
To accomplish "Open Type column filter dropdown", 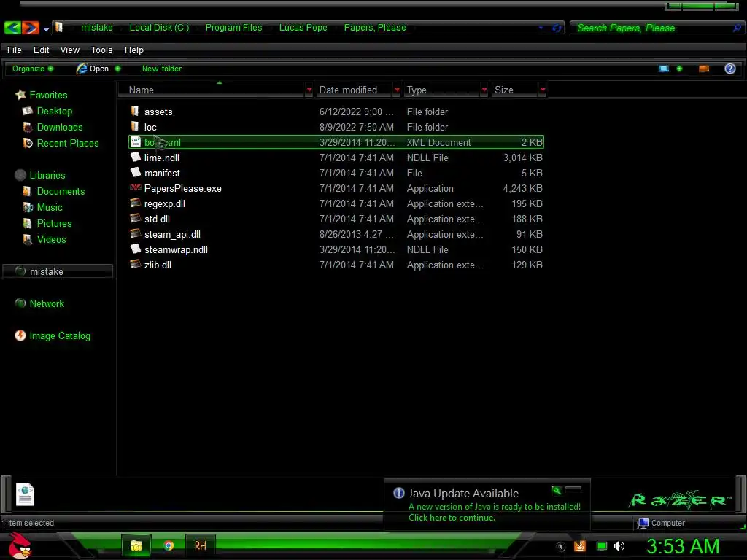I will [484, 90].
